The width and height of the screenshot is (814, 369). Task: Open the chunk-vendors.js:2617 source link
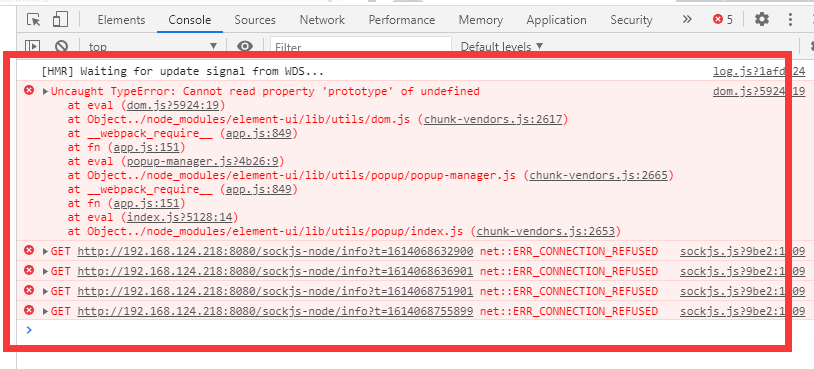point(493,119)
